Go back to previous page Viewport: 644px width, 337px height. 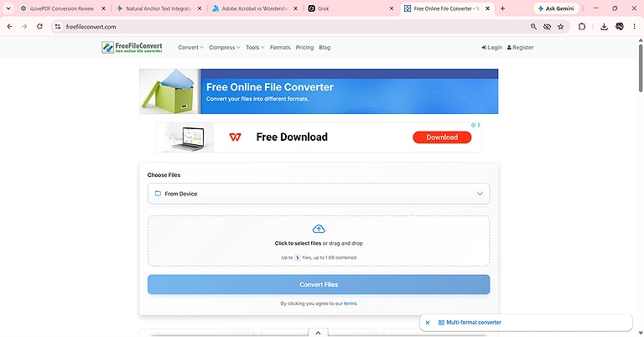pos(9,27)
